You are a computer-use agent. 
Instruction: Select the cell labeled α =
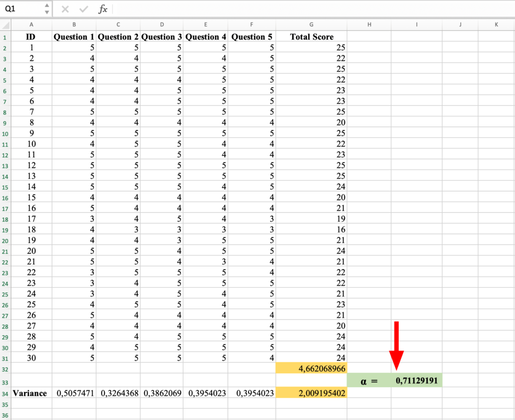pos(369,380)
